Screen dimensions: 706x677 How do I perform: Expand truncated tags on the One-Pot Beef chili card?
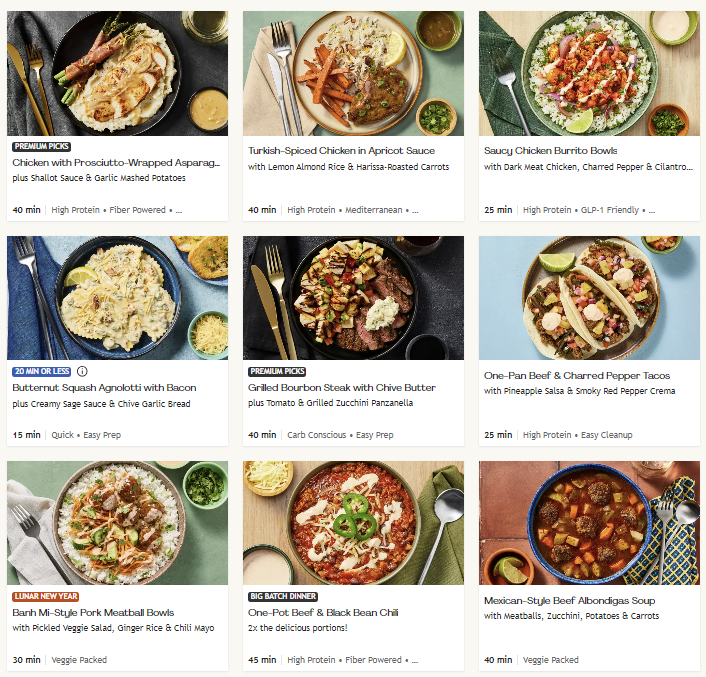pyautogui.click(x=415, y=660)
